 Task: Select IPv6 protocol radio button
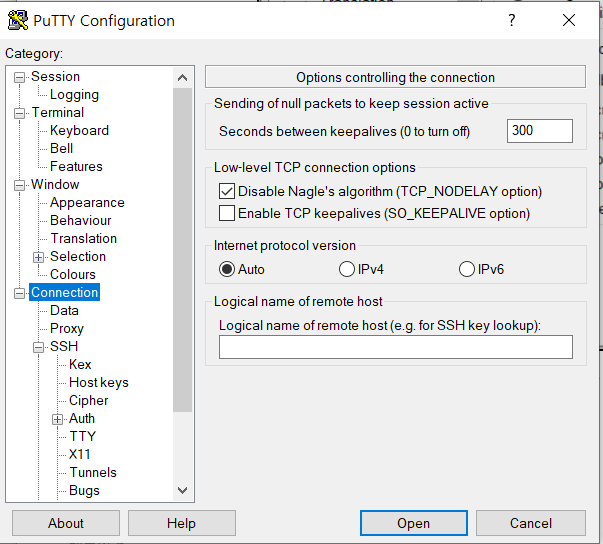click(x=466, y=269)
